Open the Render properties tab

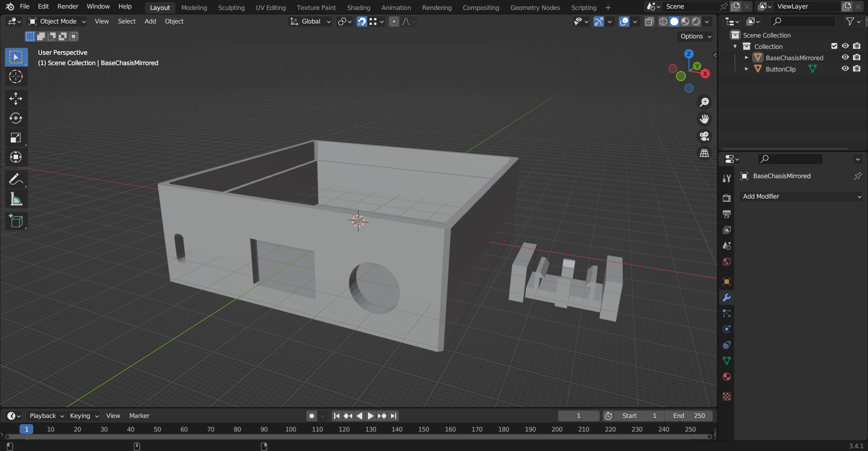(726, 198)
